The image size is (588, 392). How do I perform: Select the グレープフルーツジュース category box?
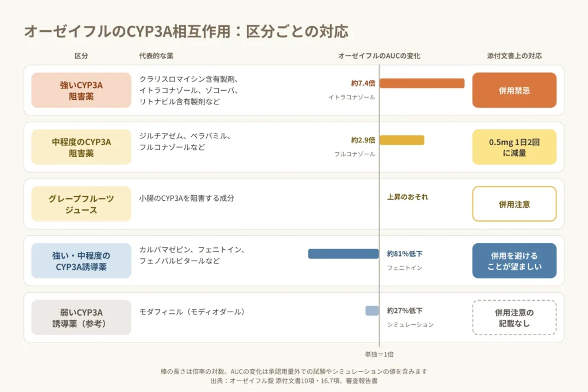tap(82, 204)
